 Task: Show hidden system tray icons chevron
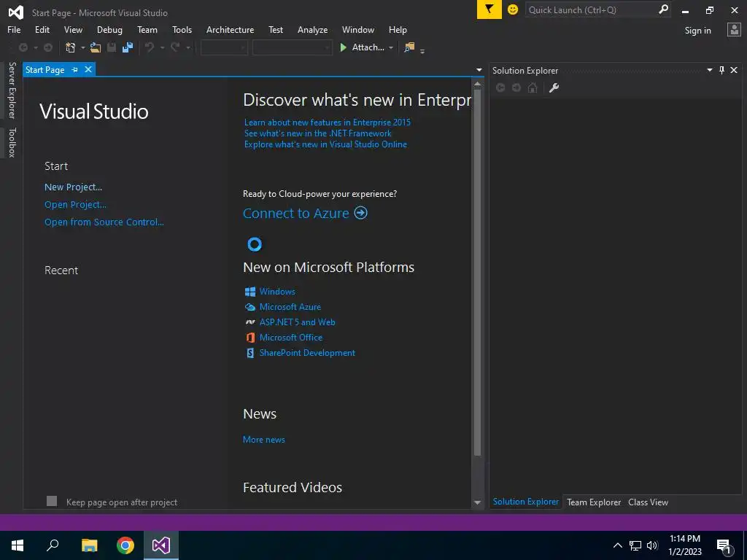tap(617, 545)
